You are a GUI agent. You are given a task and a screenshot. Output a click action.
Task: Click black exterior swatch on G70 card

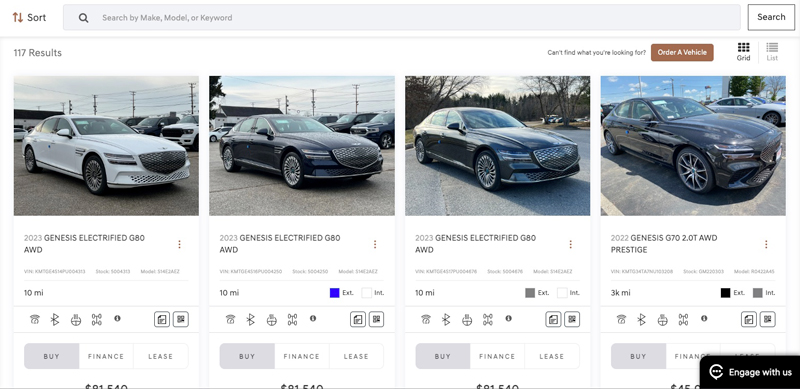click(x=726, y=293)
